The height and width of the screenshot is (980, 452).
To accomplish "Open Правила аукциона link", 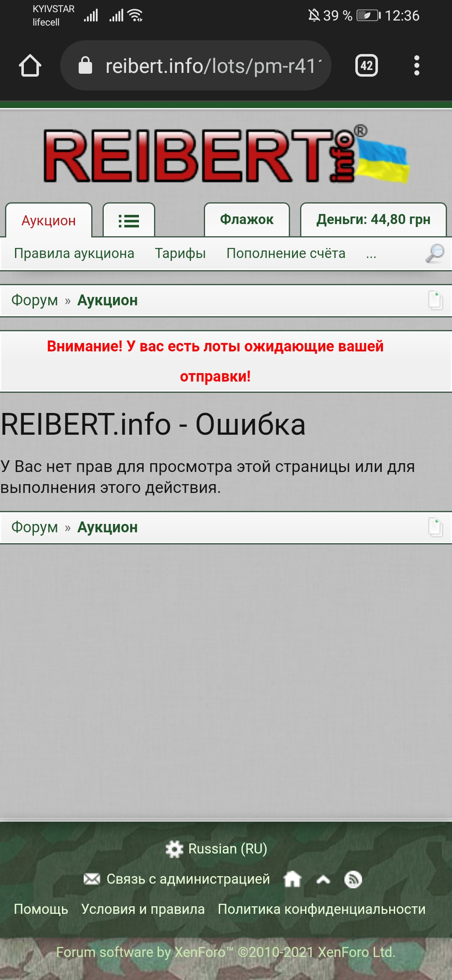I will [x=74, y=253].
